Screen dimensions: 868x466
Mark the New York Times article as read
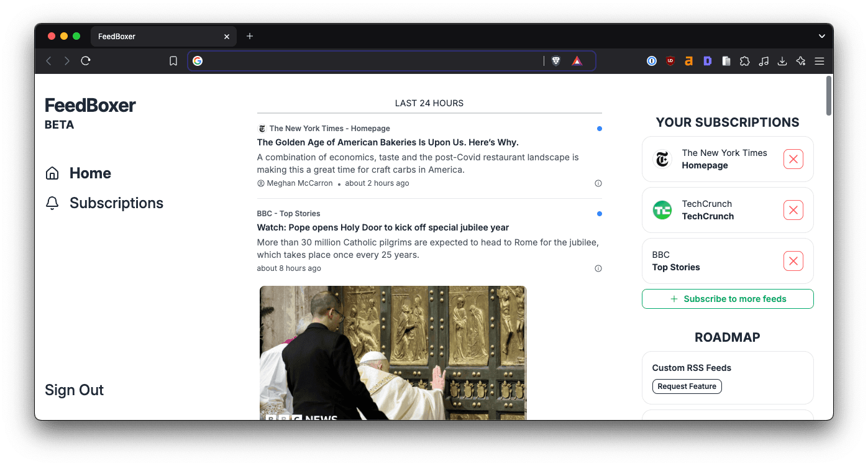click(x=599, y=129)
